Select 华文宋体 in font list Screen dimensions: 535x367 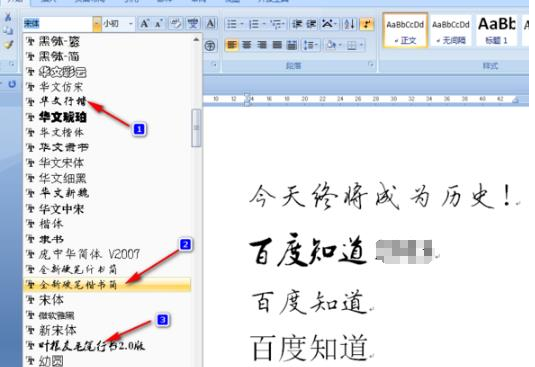click(x=107, y=163)
